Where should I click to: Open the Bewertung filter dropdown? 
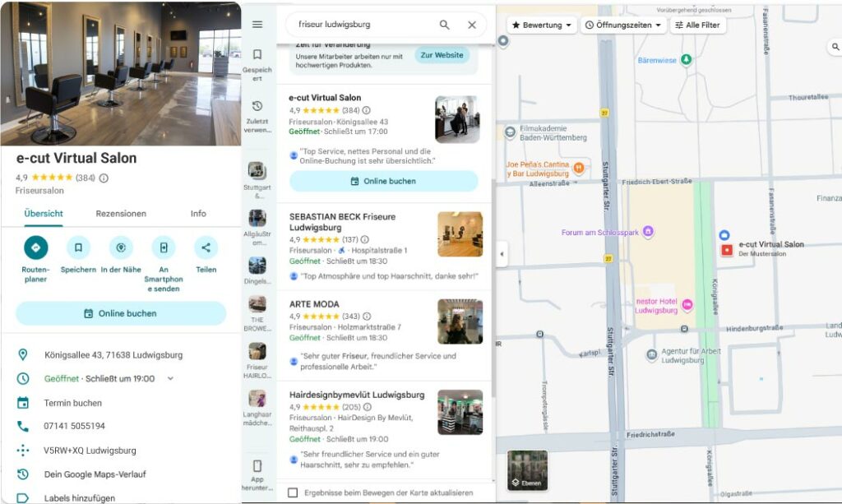pos(541,25)
